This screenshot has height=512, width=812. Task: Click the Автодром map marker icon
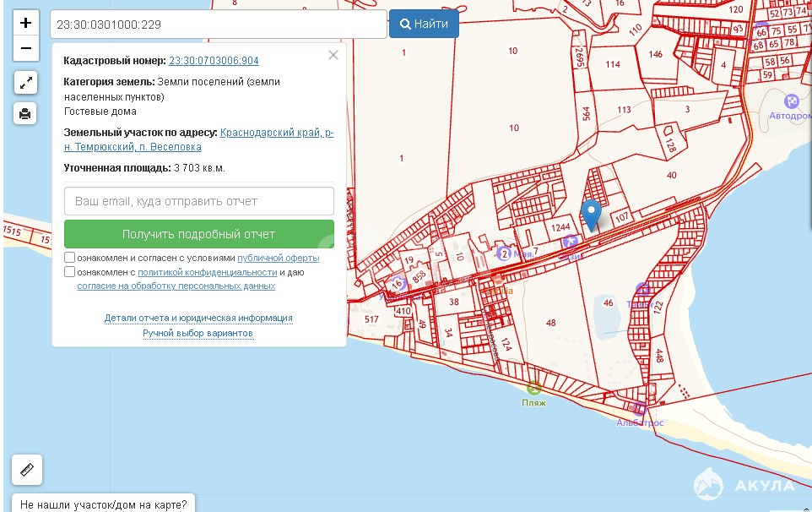tap(791, 101)
